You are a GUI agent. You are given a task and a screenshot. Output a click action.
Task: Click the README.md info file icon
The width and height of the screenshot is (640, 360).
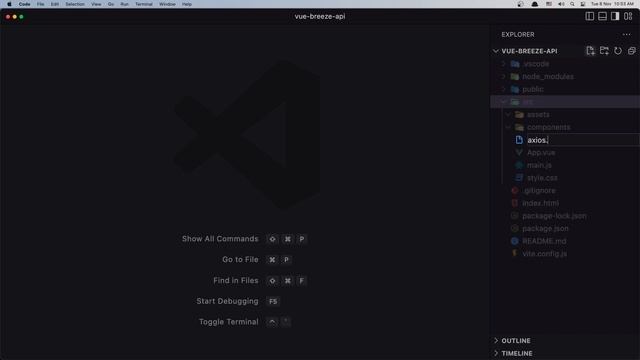coord(514,241)
